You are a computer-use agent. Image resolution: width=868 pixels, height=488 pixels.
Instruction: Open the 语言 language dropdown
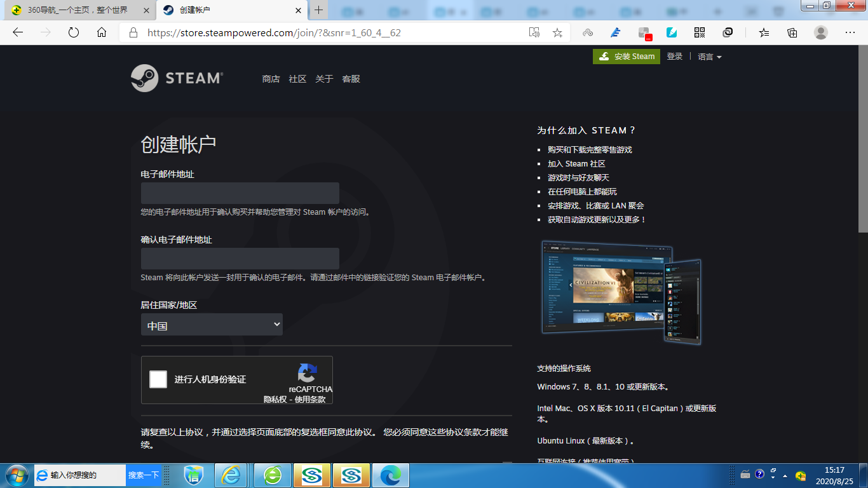tap(710, 57)
